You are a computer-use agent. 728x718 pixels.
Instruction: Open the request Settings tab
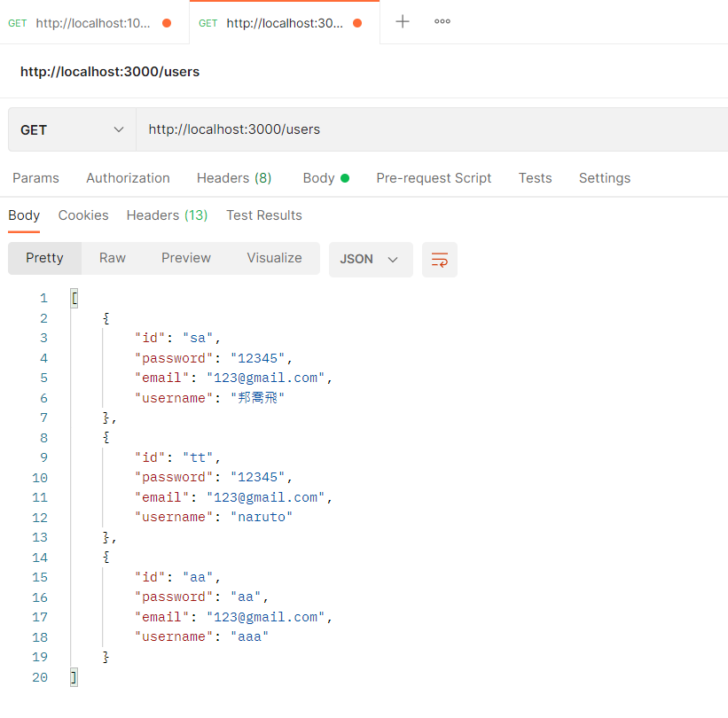(x=604, y=178)
